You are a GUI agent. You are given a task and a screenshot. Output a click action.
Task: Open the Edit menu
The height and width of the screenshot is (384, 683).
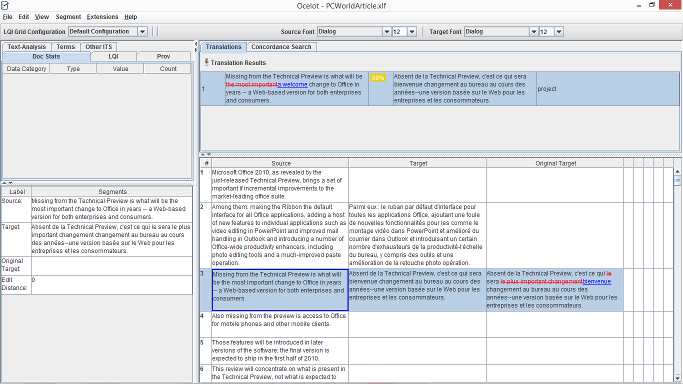coord(24,17)
